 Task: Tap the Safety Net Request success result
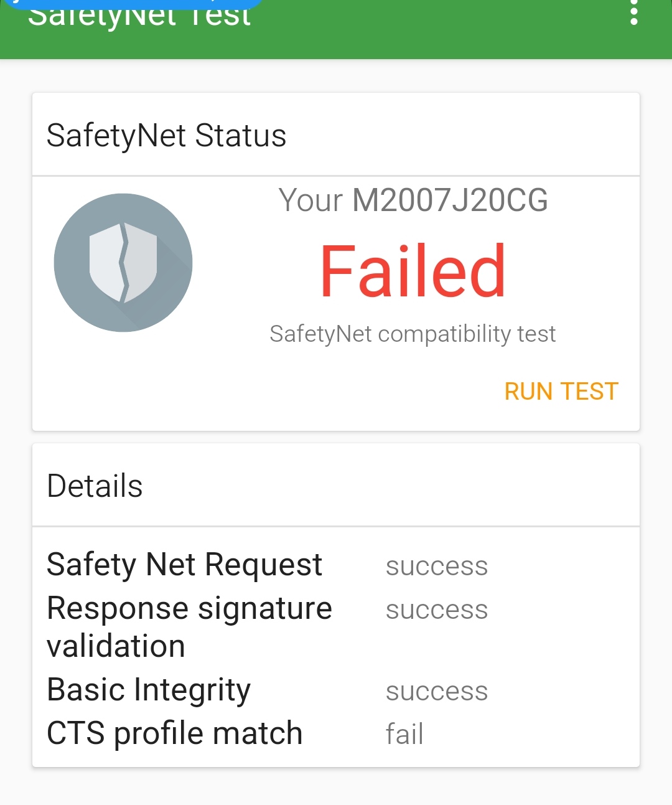[436, 567]
